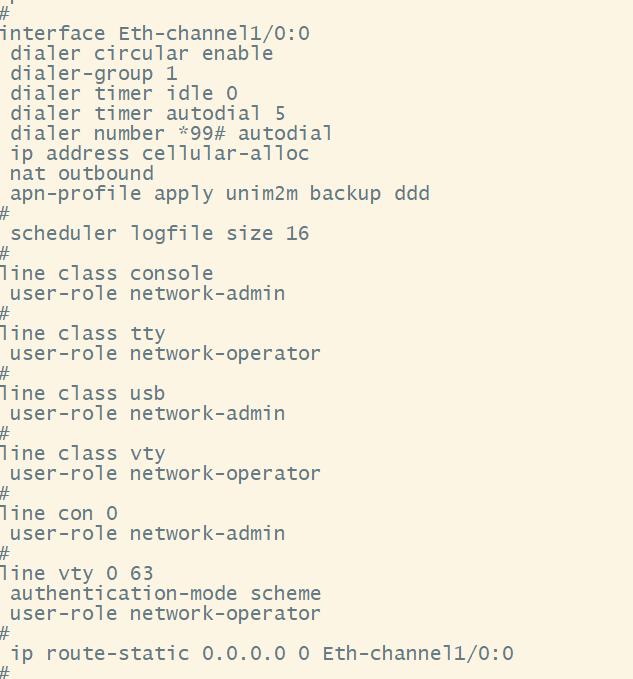
Task: Click the 'dialer timer autodial 5' line
Action: (x=148, y=114)
